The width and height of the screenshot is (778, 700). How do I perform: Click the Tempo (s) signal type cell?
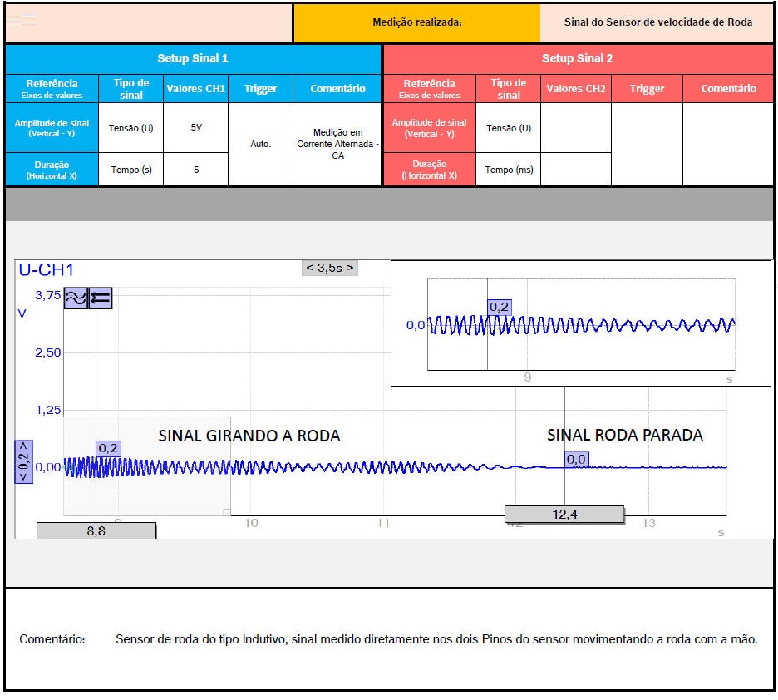[131, 170]
